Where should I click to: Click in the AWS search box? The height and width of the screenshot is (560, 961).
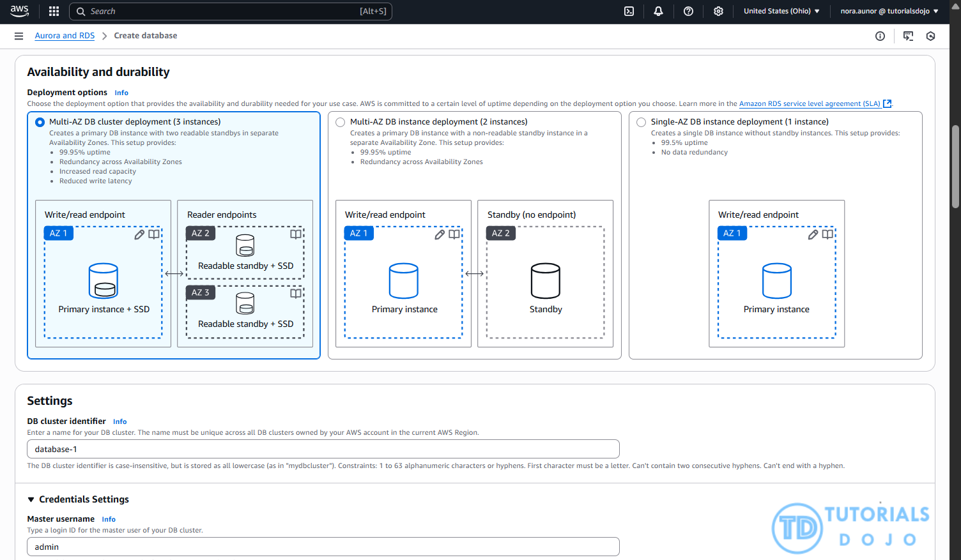(x=230, y=11)
